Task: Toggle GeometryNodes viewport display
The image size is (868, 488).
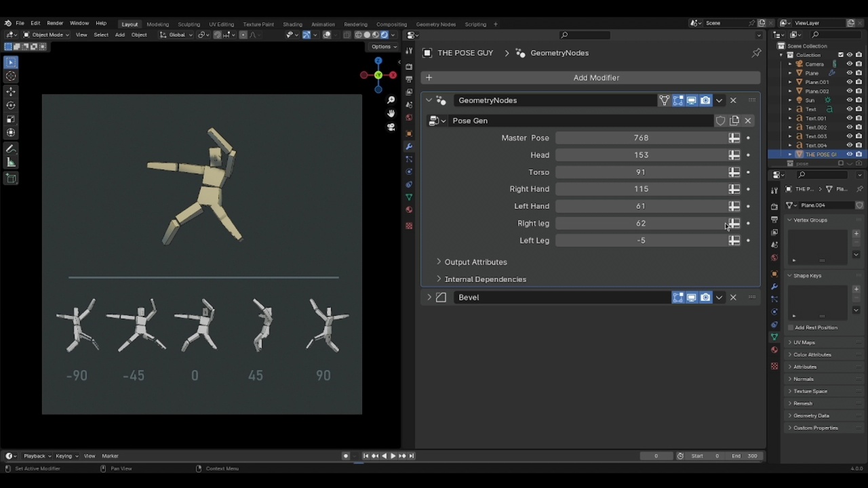Action: 692,100
